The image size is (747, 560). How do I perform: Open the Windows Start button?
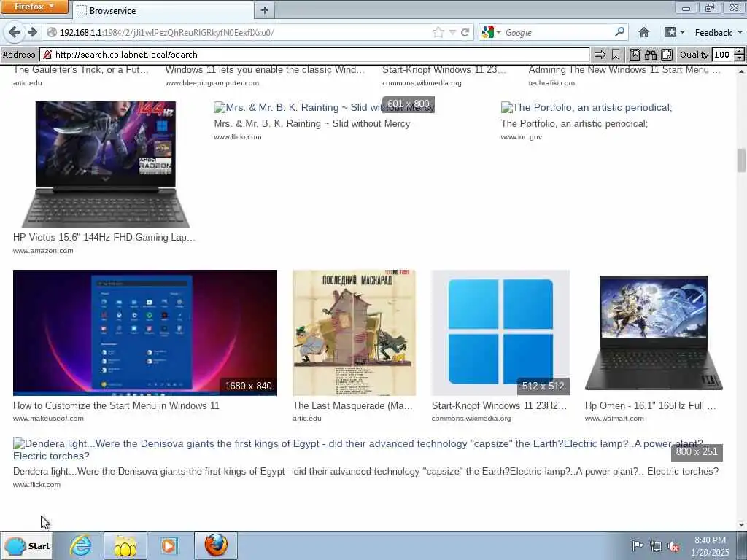click(26, 545)
